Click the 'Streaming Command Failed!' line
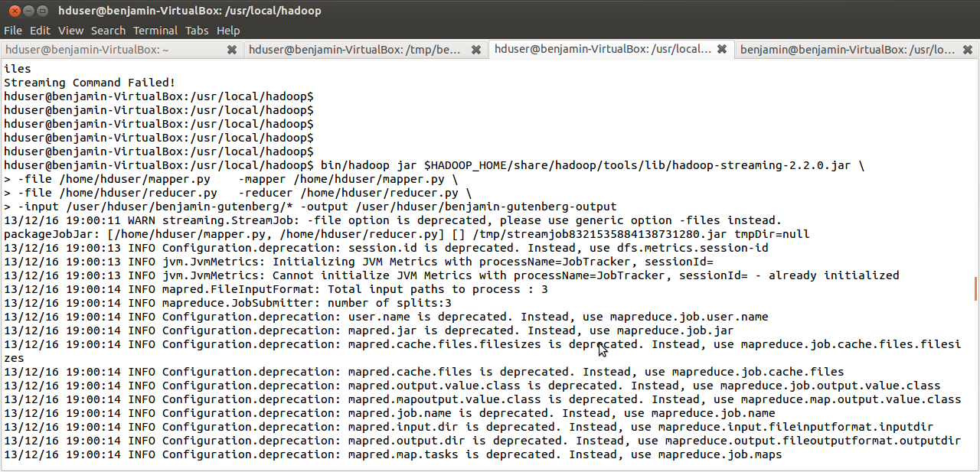Viewport: 980px width, 472px height. pos(90,83)
